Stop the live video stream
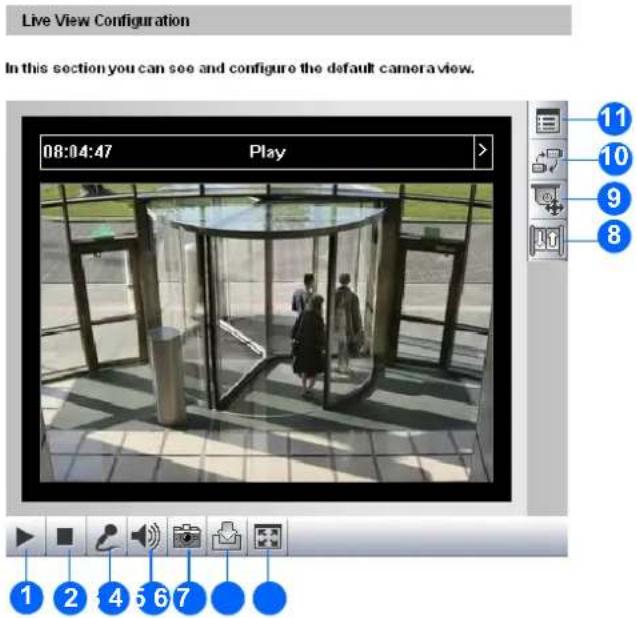The width and height of the screenshot is (637, 618). [65, 537]
